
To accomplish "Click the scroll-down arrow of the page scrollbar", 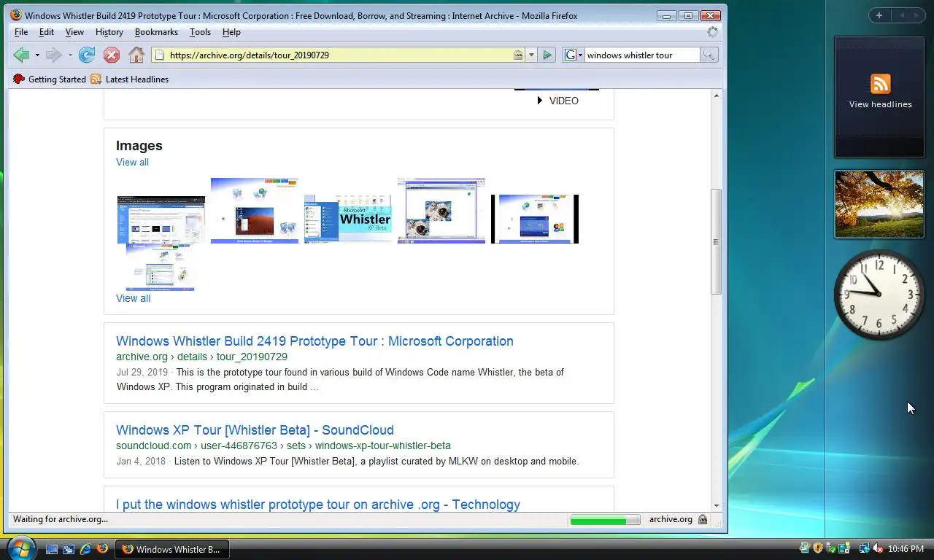I will 717,505.
